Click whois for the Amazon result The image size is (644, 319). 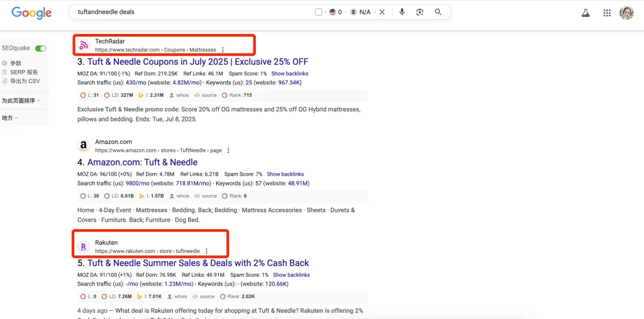tap(179, 196)
